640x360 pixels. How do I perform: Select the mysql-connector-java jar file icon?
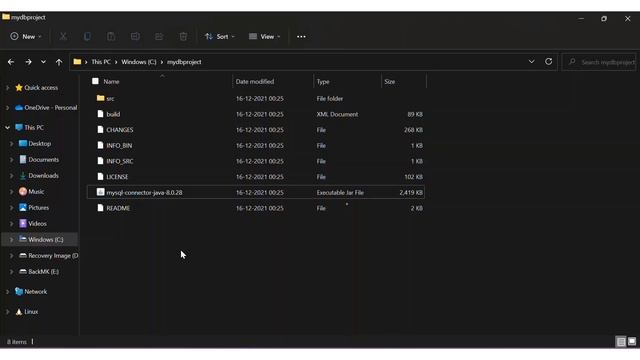click(x=100, y=192)
